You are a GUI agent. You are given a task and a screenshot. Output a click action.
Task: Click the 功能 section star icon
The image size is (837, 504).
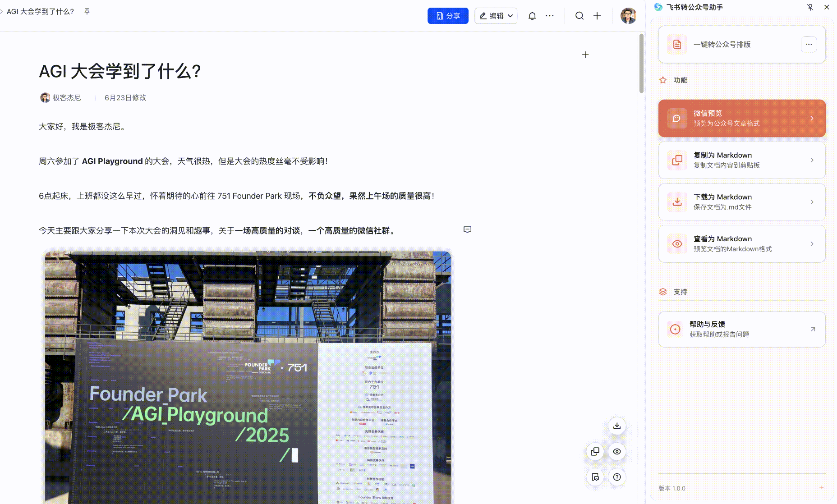click(x=663, y=80)
